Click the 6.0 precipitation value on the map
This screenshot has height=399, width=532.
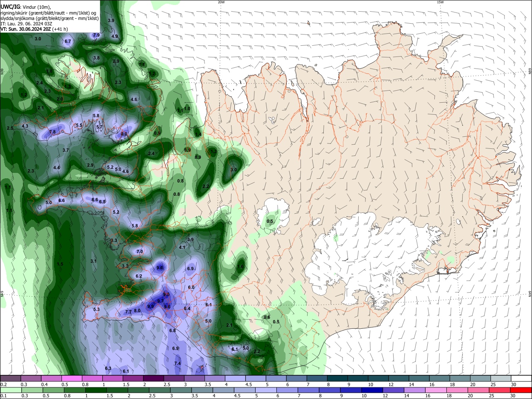pos(191,287)
